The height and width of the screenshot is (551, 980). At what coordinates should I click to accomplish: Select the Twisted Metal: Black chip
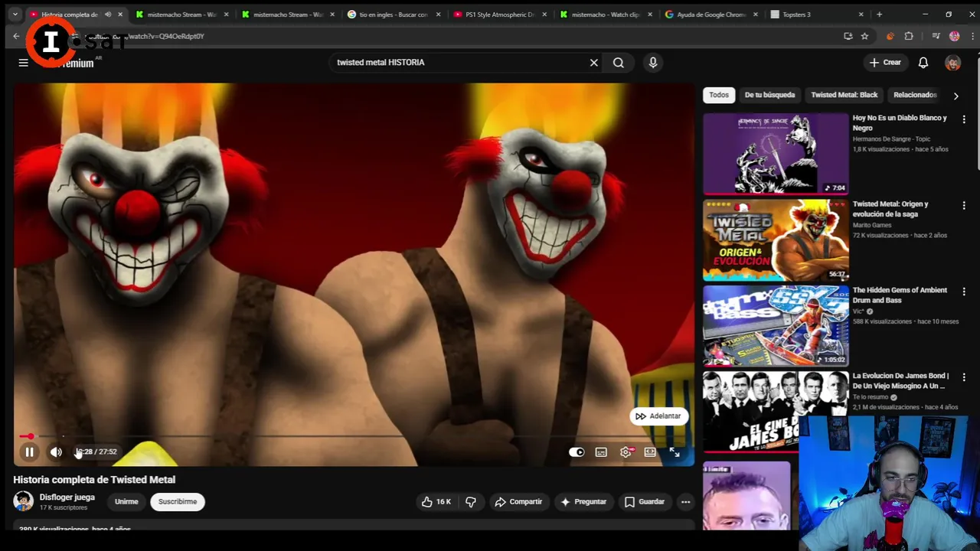pos(844,95)
